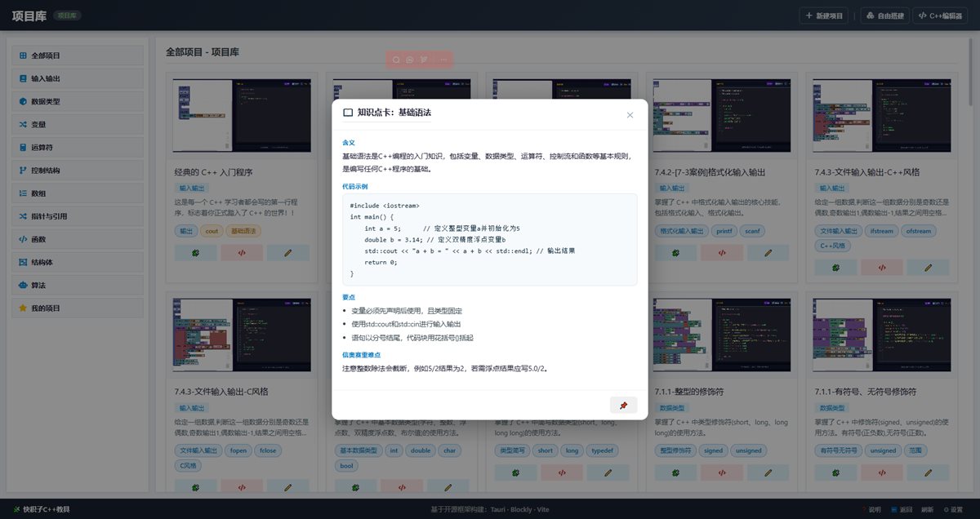Open the 变量 sidebar category
The width and height of the screenshot is (980, 519).
click(x=78, y=124)
